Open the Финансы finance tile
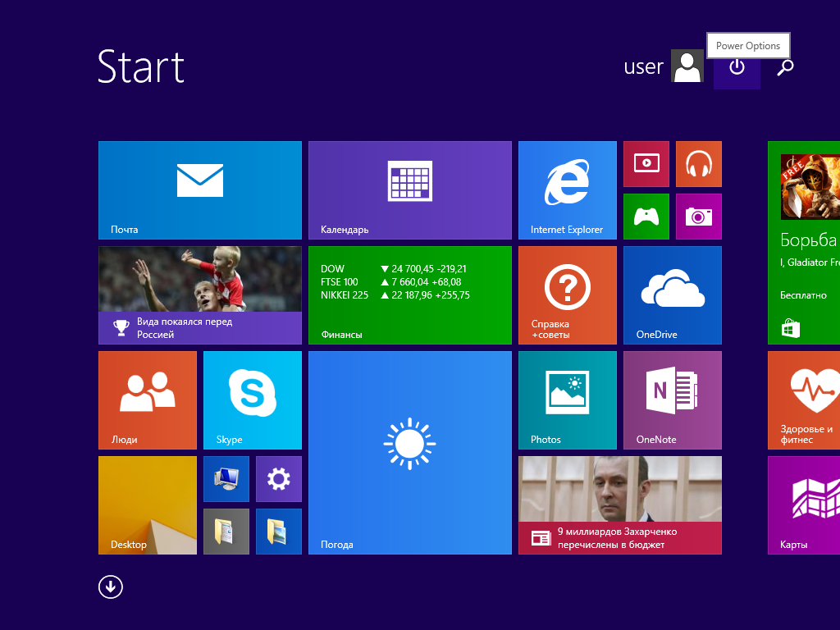 click(x=410, y=295)
